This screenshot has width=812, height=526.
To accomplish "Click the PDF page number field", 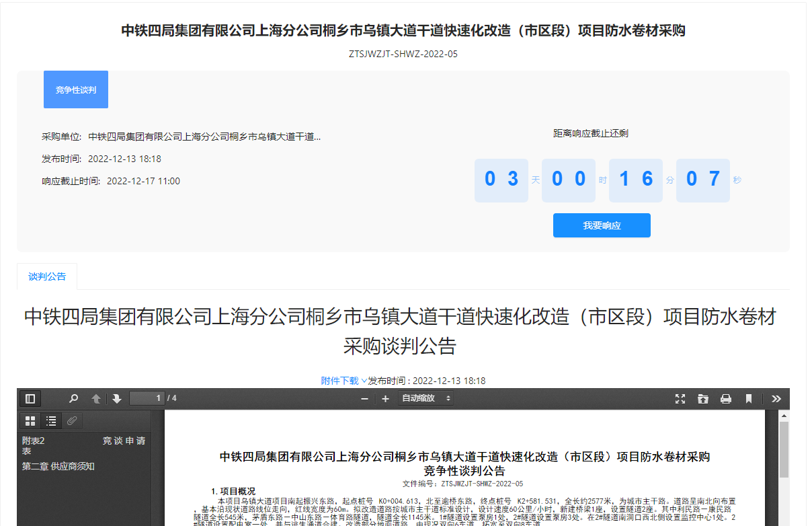I will [x=147, y=398].
